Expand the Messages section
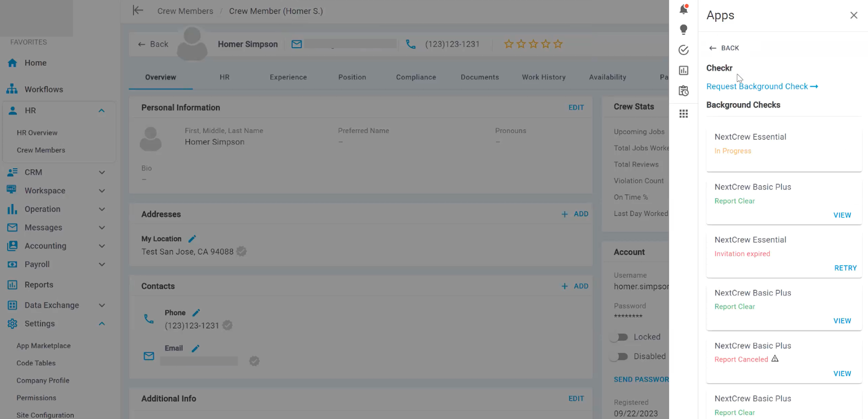The width and height of the screenshot is (868, 419). (x=101, y=227)
